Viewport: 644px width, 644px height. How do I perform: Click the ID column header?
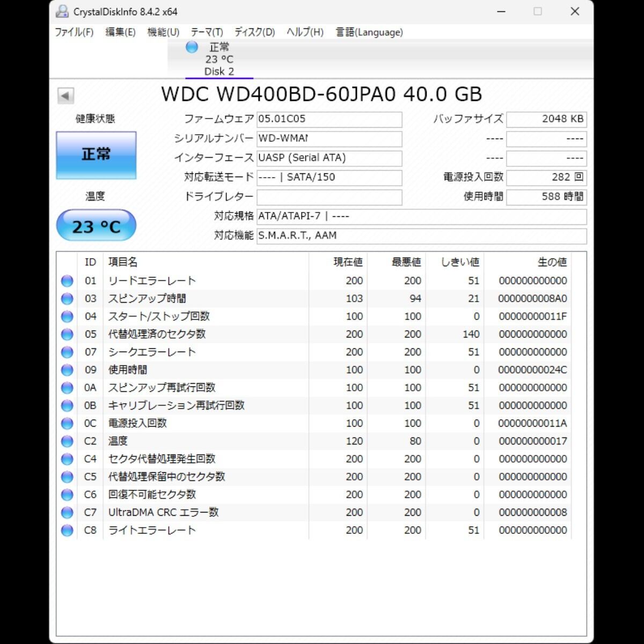90,262
